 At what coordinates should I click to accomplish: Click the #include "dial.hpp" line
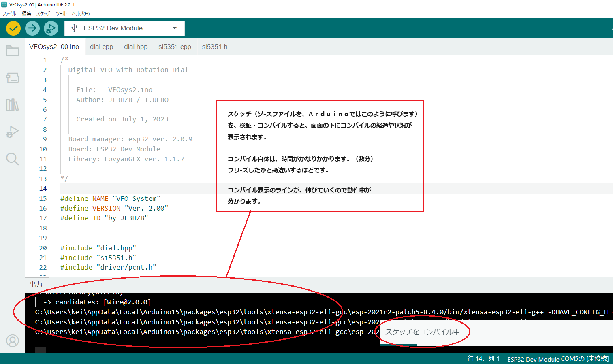pyautogui.click(x=98, y=248)
